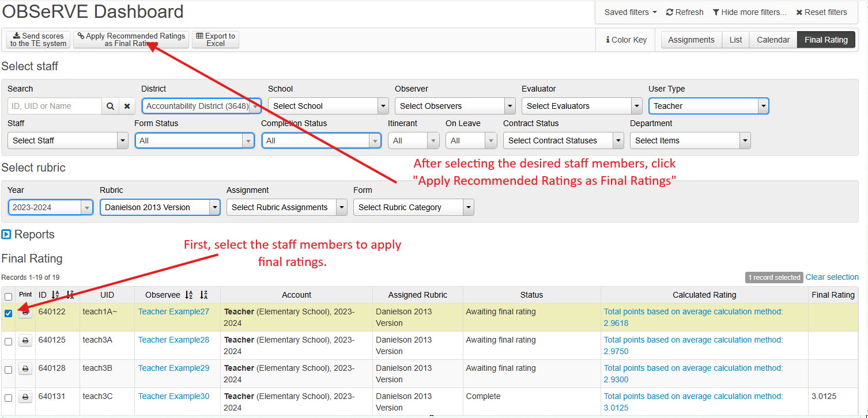Switch to the Final Rating view
This screenshot has width=868, height=418.
click(x=826, y=40)
